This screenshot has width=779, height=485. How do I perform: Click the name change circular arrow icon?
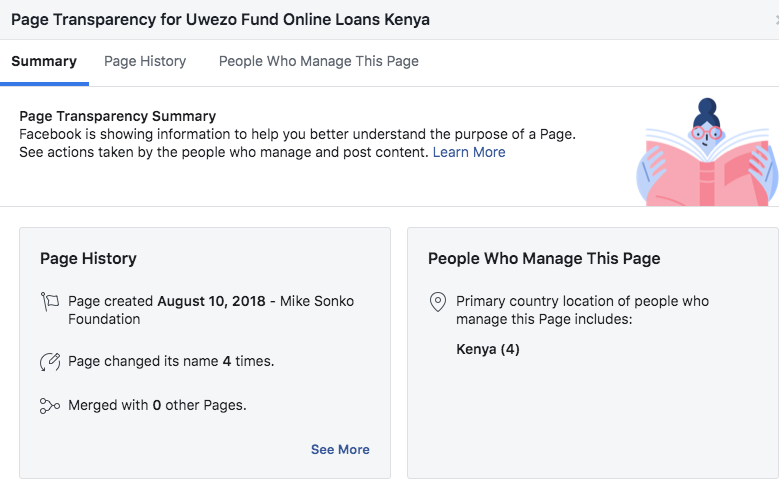tap(50, 361)
